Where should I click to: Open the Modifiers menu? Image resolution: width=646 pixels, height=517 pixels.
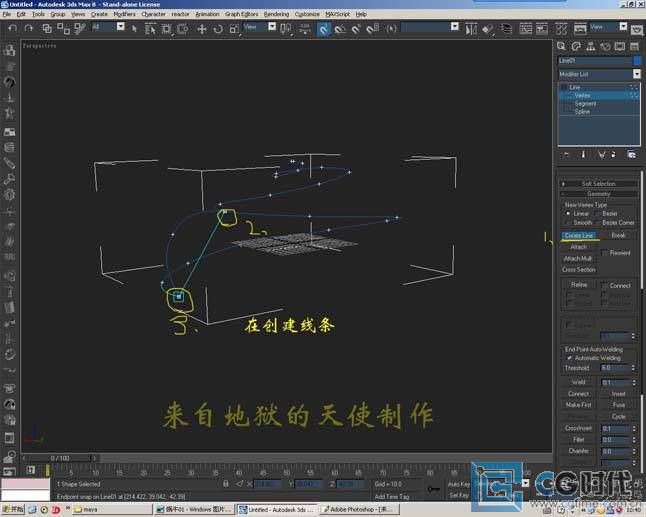[x=124, y=14]
